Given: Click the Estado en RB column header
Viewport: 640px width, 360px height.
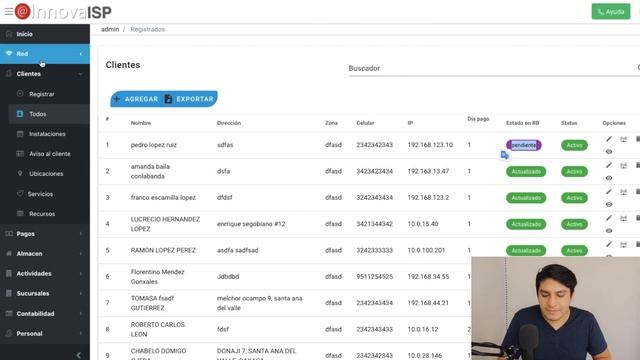Looking at the screenshot, I should tap(522, 123).
